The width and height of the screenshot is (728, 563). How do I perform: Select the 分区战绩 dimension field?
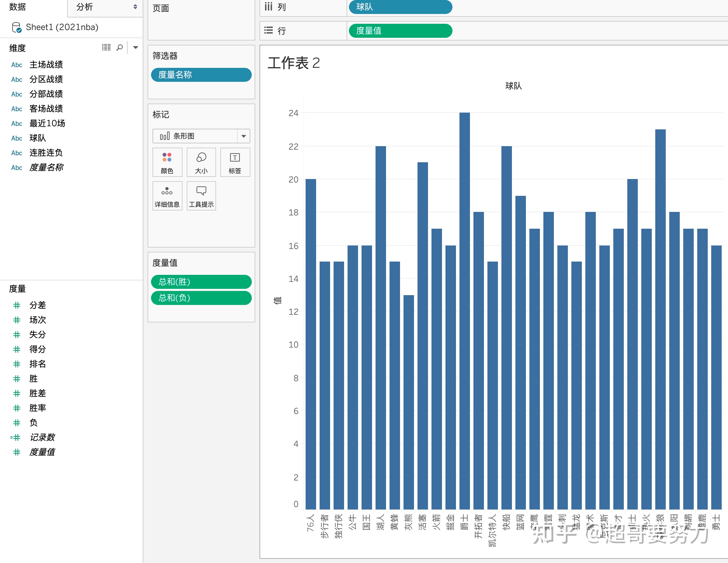(x=46, y=79)
